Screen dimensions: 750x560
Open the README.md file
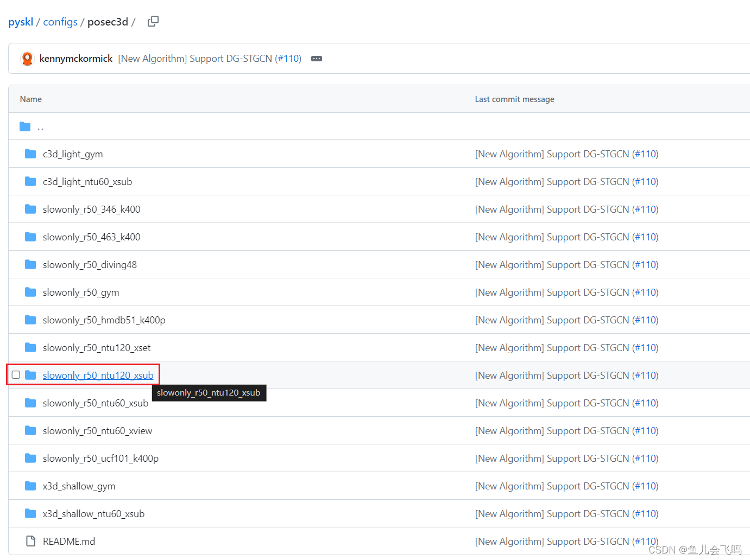tap(69, 542)
